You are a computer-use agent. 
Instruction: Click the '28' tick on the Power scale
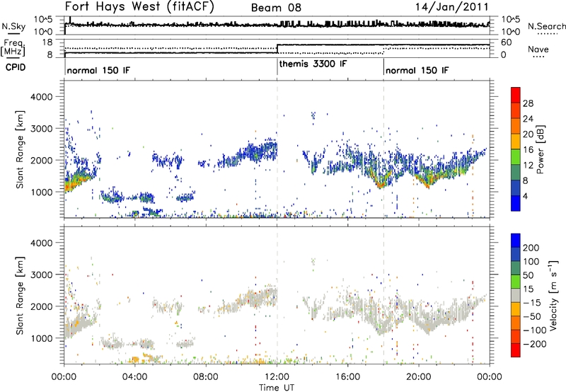pyautogui.click(x=528, y=103)
